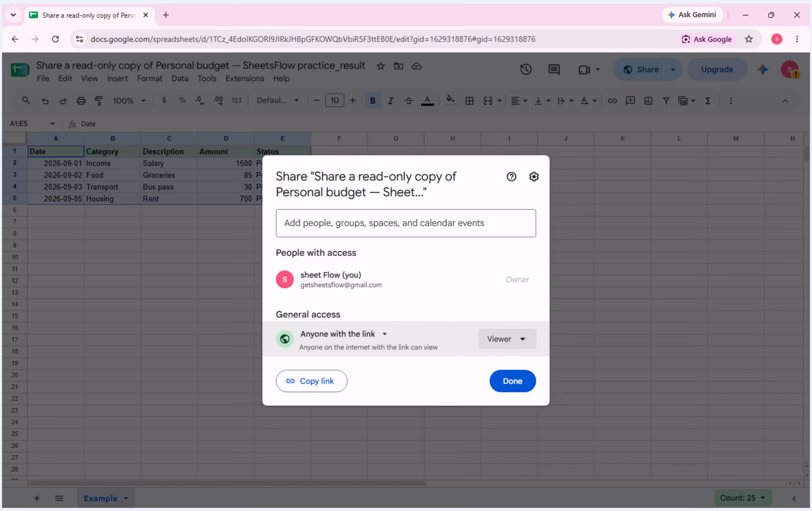Toggle the create a filter button
Screen dimensions: 812x511
coord(666,101)
